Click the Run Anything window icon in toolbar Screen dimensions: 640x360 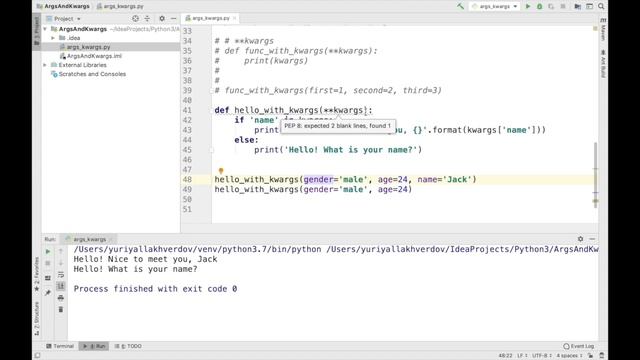click(589, 6)
